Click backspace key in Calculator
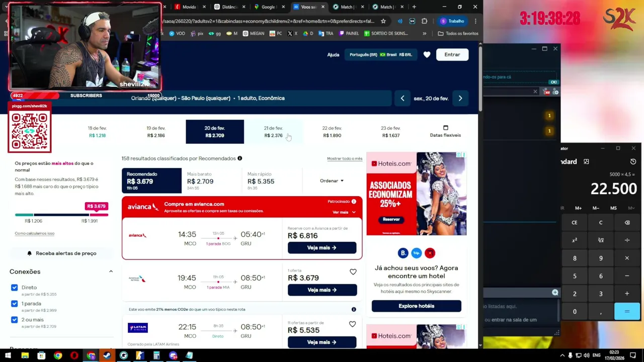Viewport: 644px width, 362px height. [x=627, y=222]
